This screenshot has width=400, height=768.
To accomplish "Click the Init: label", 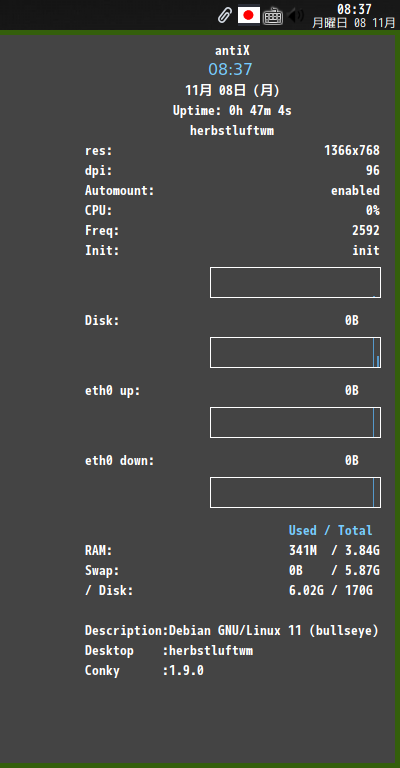I will pos(102,251).
